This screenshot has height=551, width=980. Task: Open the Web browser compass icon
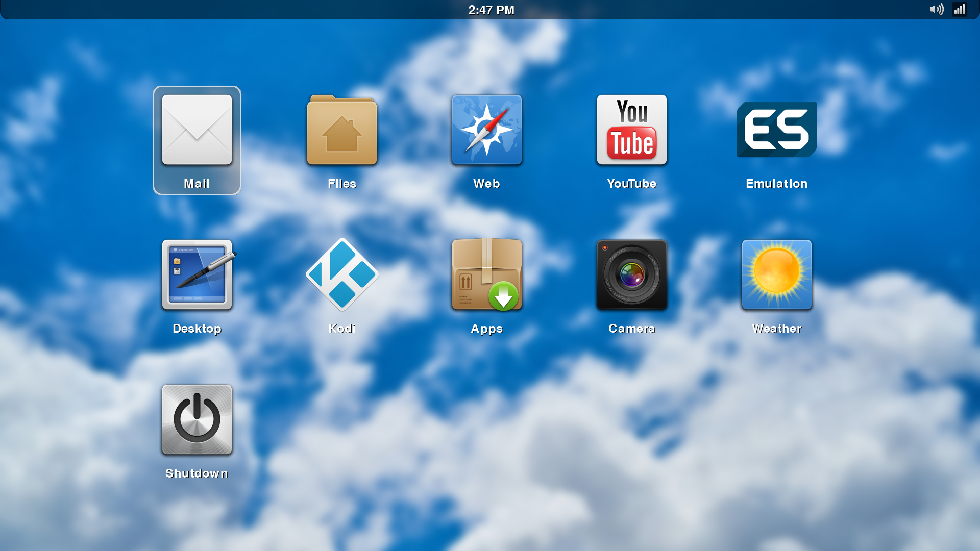click(487, 130)
